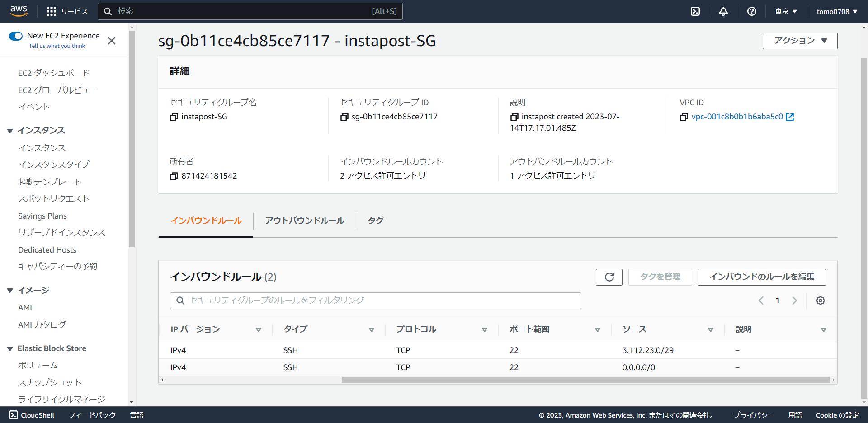Open the AWS help panel

click(751, 11)
